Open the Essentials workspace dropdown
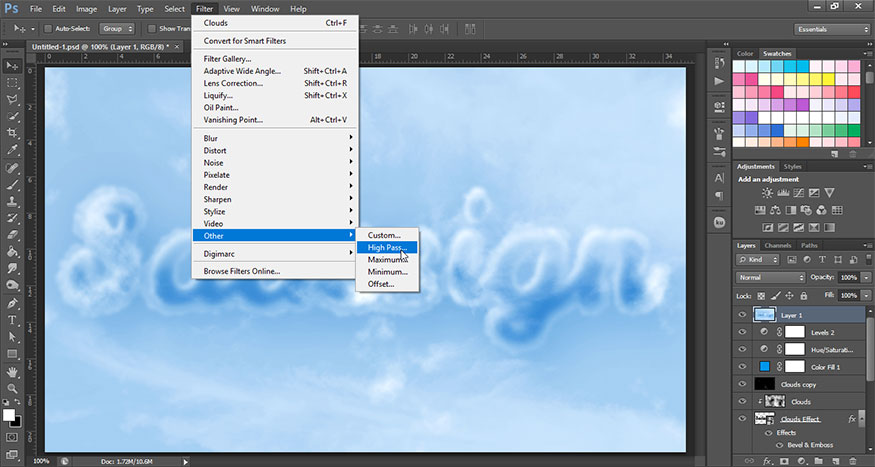 click(x=831, y=29)
